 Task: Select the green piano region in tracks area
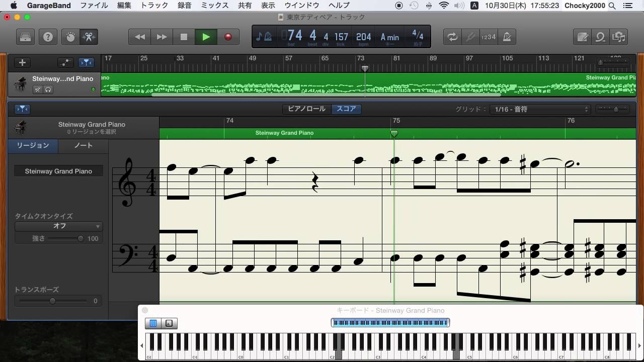click(x=368, y=84)
